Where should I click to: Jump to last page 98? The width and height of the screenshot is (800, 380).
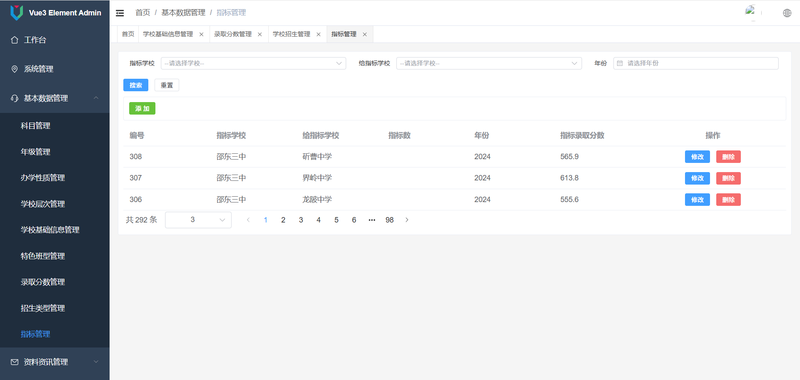(389, 220)
